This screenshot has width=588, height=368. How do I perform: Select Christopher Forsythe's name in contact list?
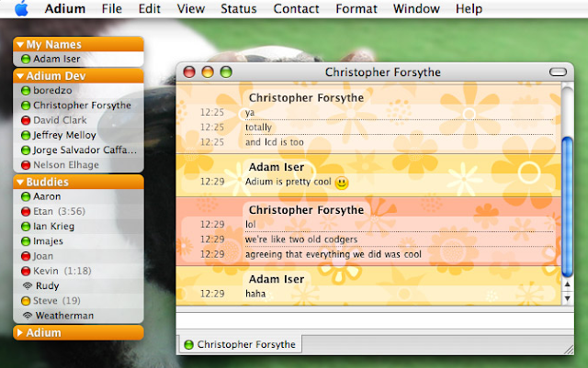tap(82, 106)
